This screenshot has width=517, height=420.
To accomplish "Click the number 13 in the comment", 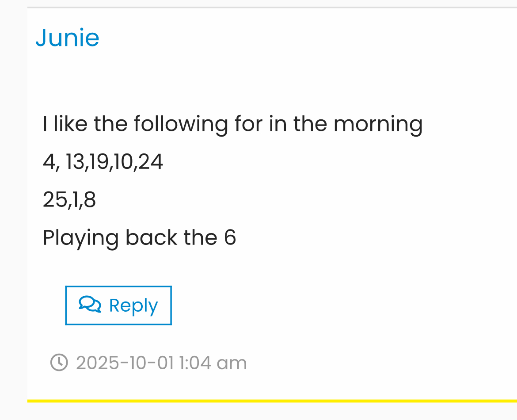I will (75, 162).
